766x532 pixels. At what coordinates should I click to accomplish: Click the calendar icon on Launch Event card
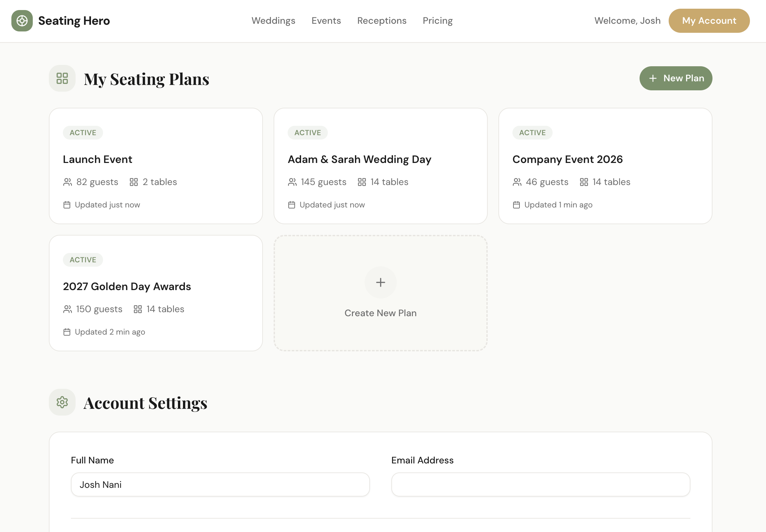pos(67,205)
